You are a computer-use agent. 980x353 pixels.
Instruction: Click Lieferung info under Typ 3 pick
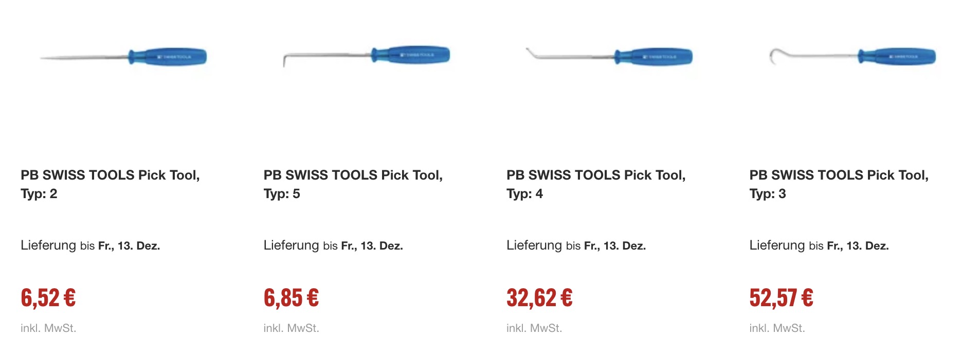[x=819, y=245]
